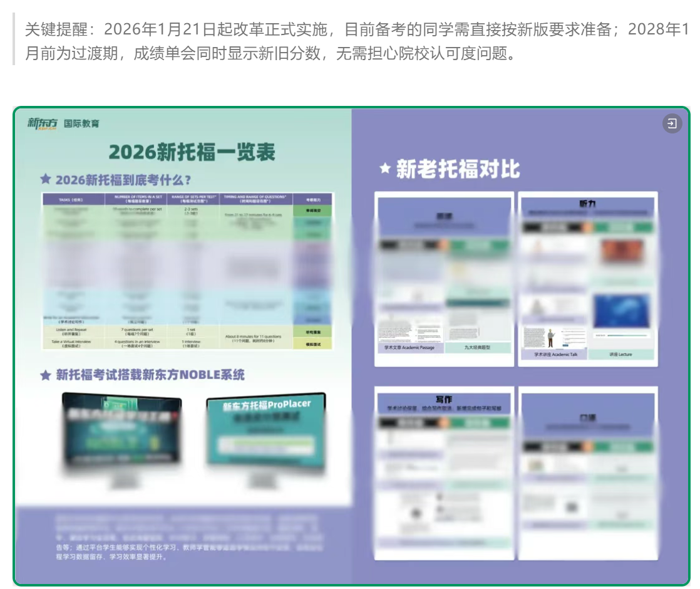This screenshot has width=700, height=589.
Task: Select the 阅读 comparison card
Action: coord(444,279)
